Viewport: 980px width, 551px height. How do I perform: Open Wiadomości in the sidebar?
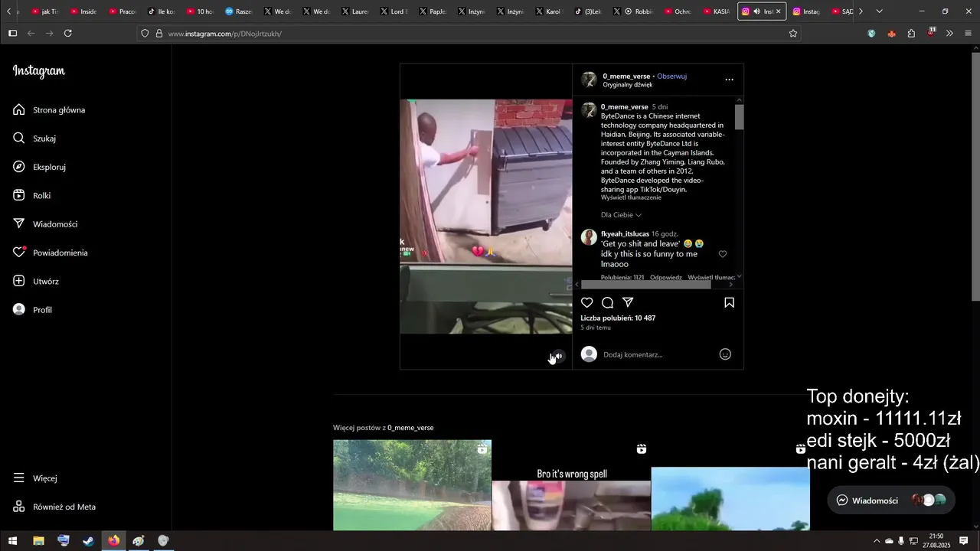pos(45,224)
